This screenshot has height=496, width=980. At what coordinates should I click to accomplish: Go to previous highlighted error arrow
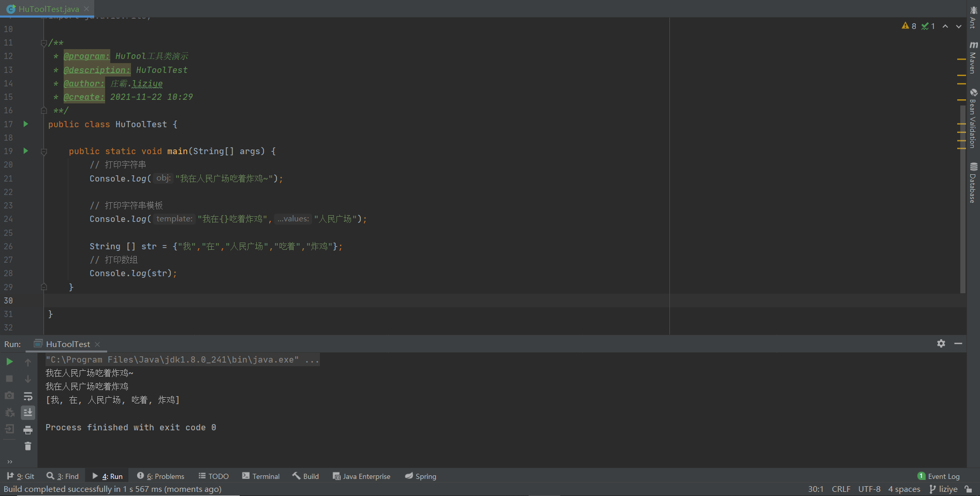point(945,26)
